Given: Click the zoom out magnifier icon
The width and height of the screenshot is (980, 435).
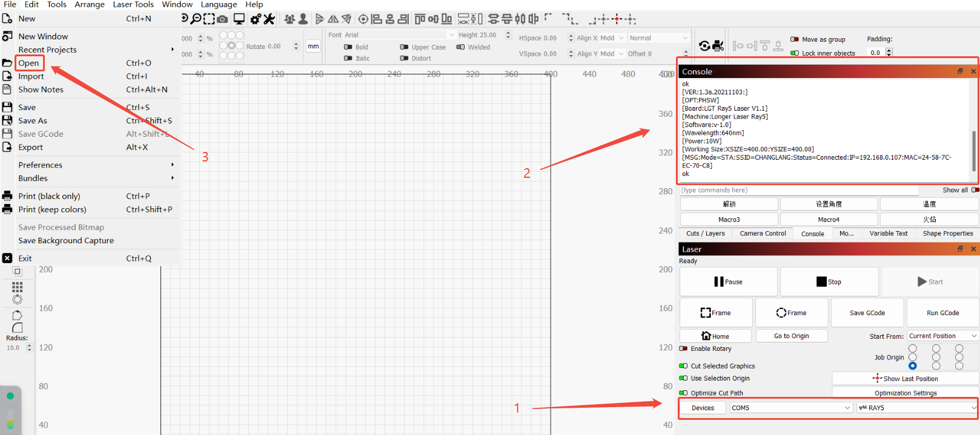Looking at the screenshot, I should [196, 19].
